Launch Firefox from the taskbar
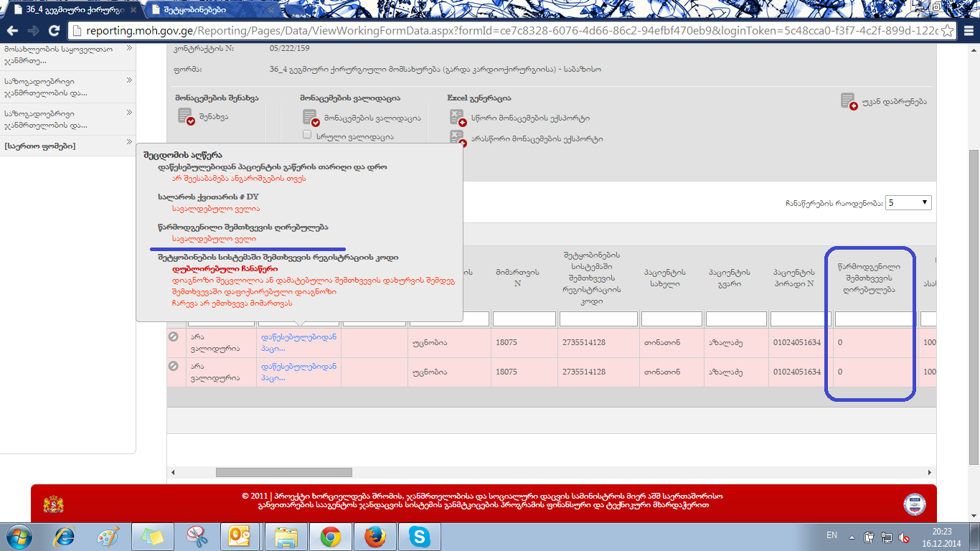This screenshot has width=980, height=551. (374, 537)
